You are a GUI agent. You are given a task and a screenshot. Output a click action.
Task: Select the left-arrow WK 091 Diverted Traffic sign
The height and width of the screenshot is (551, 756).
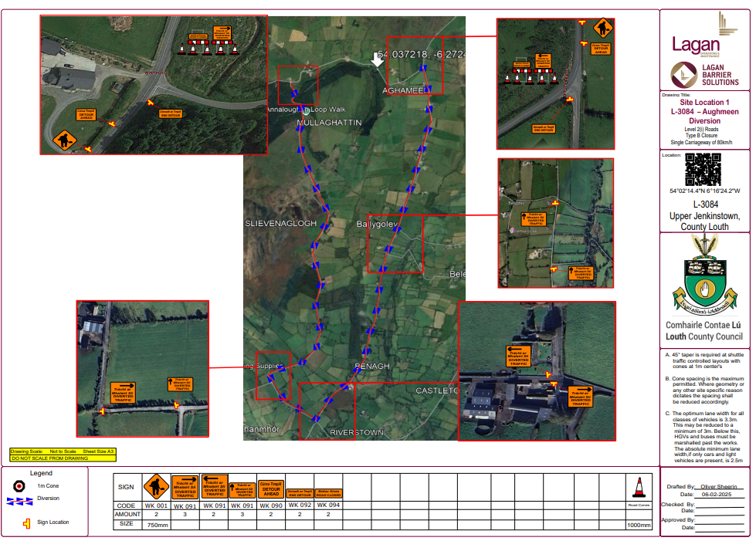click(x=214, y=485)
